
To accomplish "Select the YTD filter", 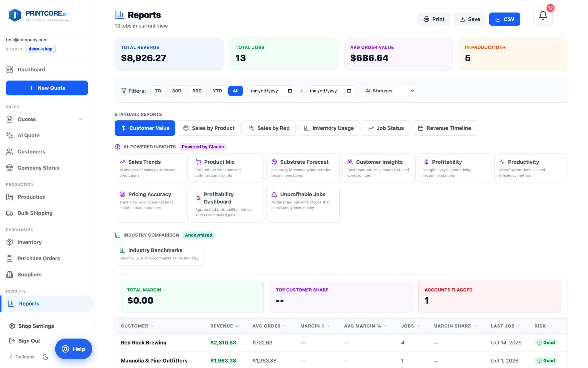I will (217, 91).
